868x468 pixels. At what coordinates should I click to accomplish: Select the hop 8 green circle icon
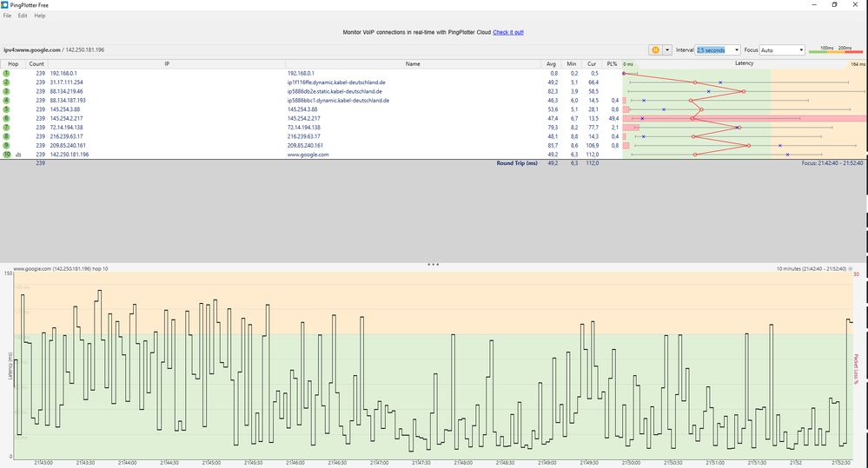pyautogui.click(x=7, y=136)
